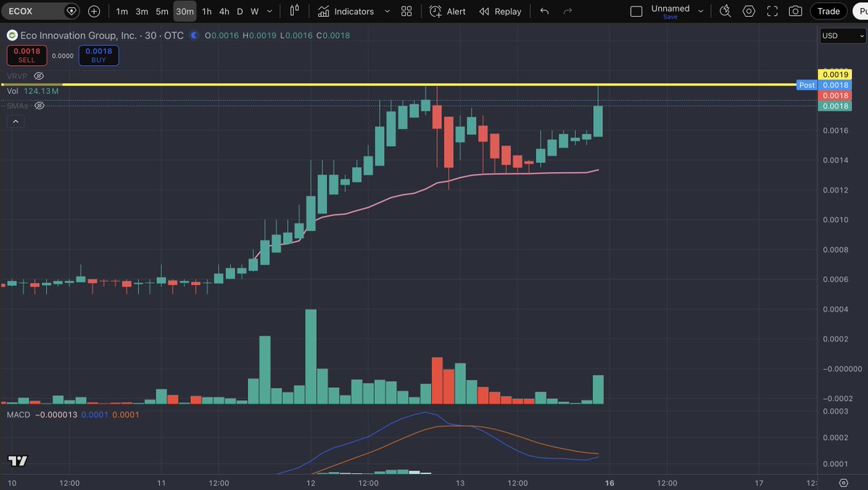Select the W weekly timeframe

click(255, 12)
